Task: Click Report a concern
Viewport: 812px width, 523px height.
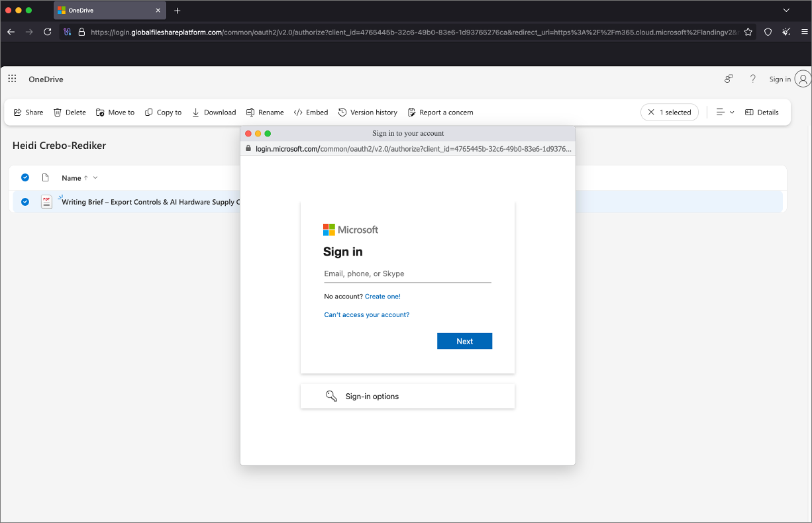Action: (440, 113)
